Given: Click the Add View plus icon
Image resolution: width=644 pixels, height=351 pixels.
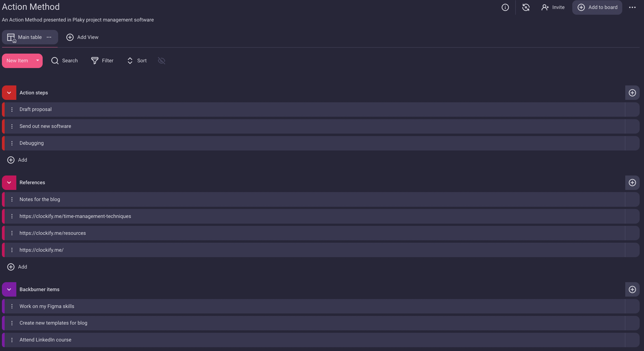Looking at the screenshot, I should pos(70,37).
